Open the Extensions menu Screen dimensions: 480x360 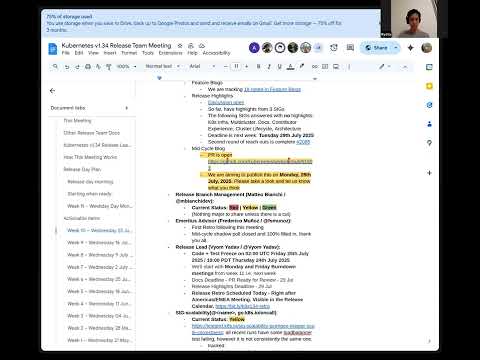click(170, 53)
